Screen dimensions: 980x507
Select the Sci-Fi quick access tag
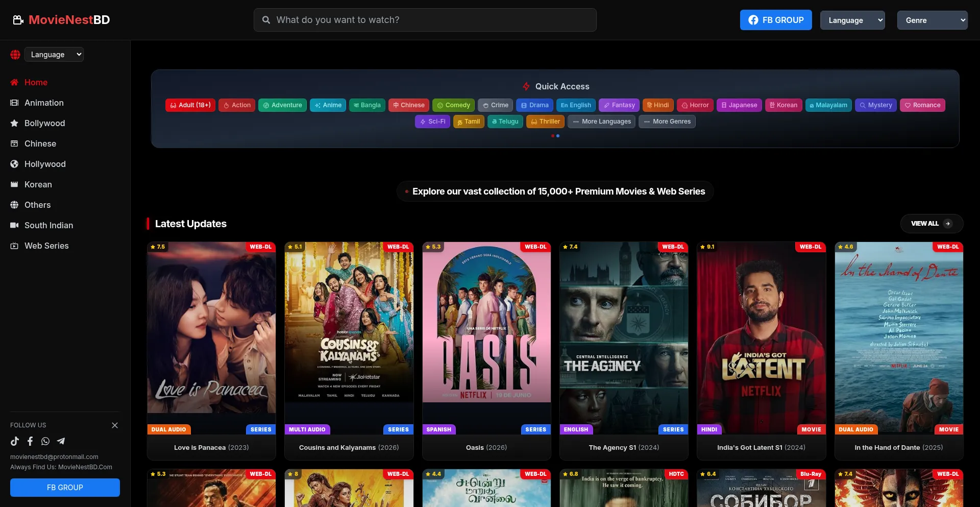432,122
